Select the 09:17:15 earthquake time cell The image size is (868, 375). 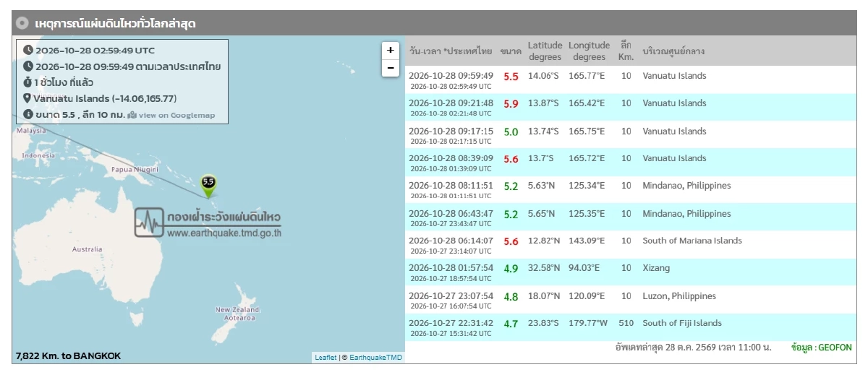[451, 135]
